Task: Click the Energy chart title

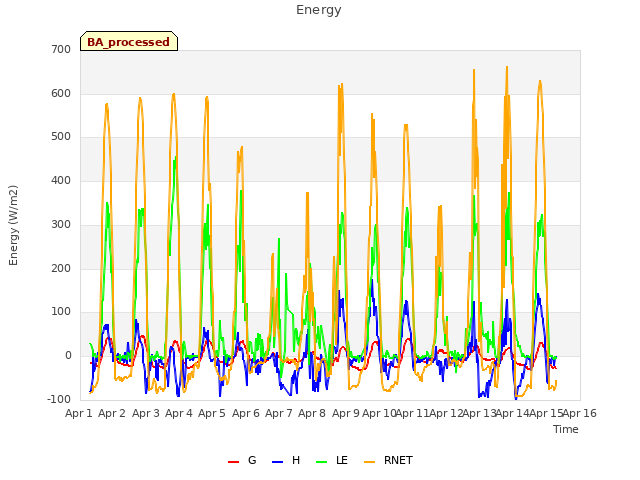Action: pyautogui.click(x=318, y=10)
